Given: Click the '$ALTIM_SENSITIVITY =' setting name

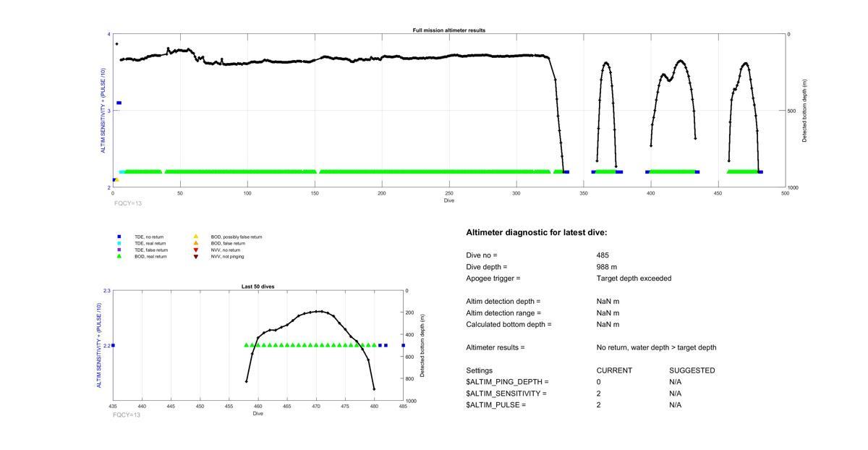Looking at the screenshot, I should coord(506,394).
